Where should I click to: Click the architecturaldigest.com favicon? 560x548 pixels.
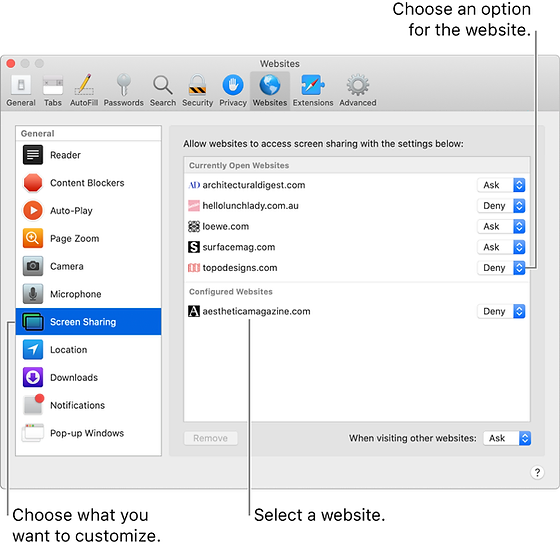click(194, 185)
